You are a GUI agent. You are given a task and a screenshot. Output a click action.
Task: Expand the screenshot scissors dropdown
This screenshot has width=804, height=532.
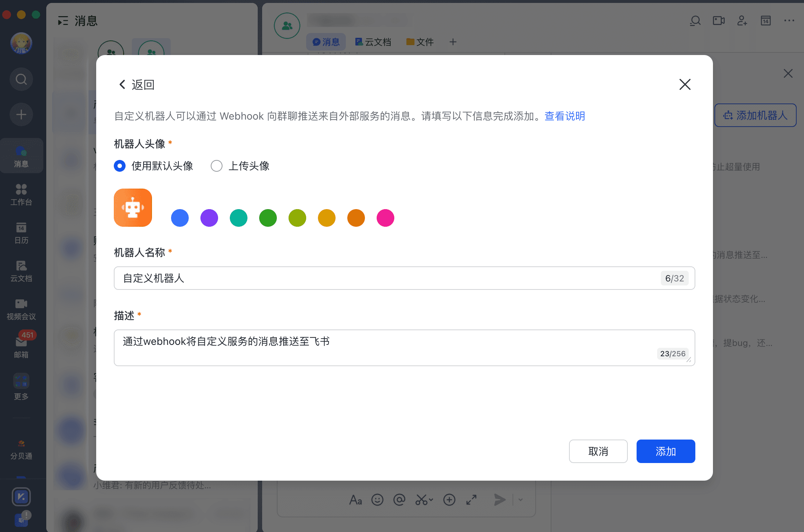coord(431,500)
